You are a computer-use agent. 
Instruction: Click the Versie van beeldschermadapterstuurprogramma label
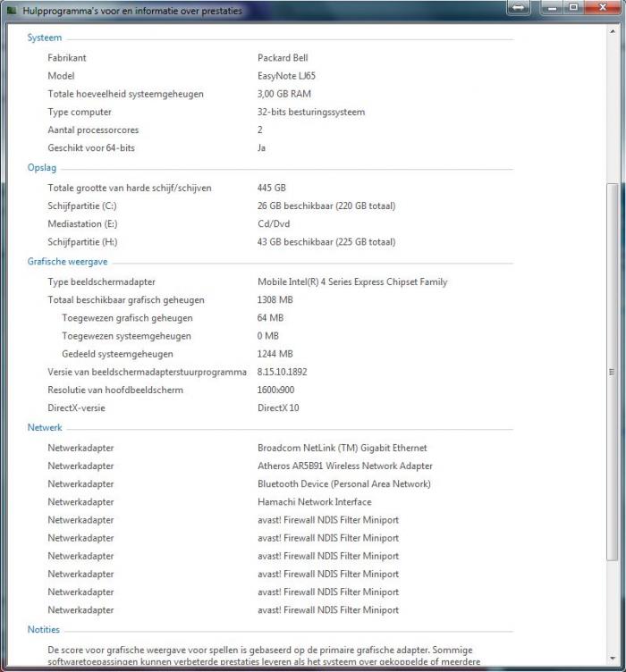tap(147, 372)
